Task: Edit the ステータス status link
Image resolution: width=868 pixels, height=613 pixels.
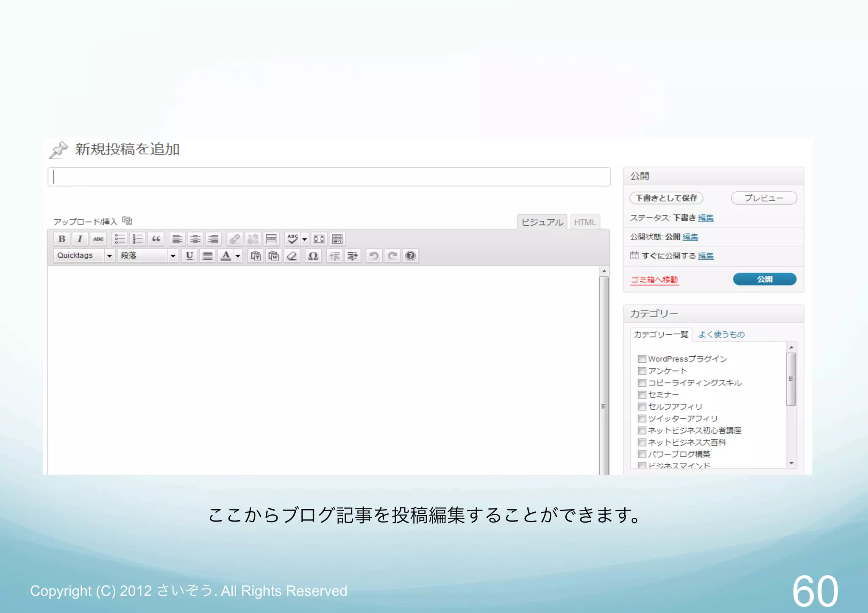Action: tap(706, 218)
